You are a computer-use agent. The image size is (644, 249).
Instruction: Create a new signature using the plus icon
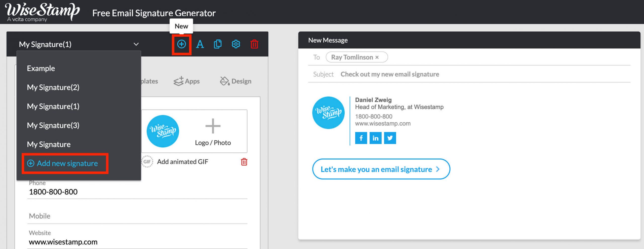point(182,44)
